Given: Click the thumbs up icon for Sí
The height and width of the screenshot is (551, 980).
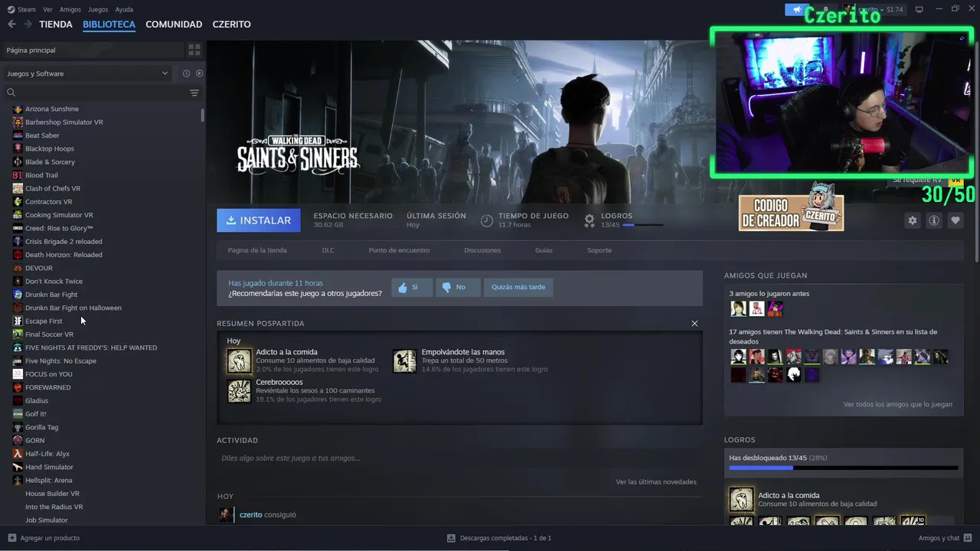Looking at the screenshot, I should 403,288.
